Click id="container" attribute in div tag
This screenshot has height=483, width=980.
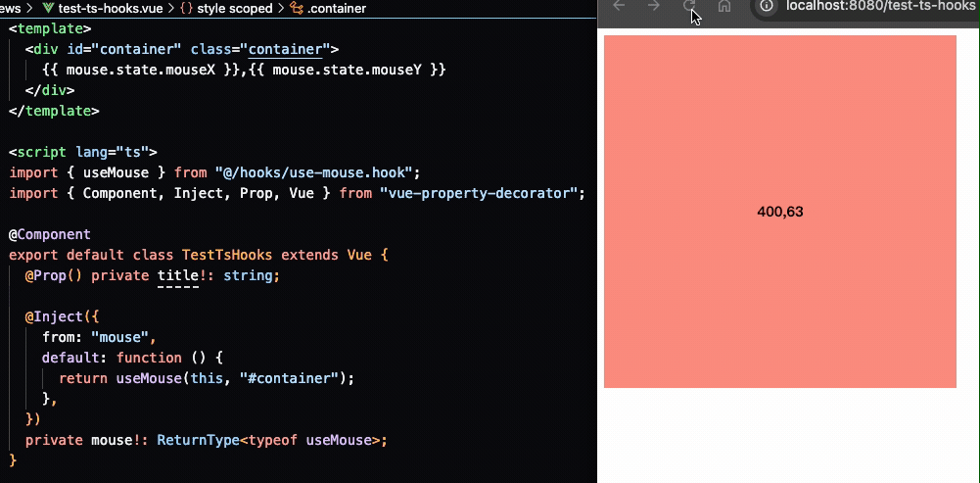coord(123,49)
